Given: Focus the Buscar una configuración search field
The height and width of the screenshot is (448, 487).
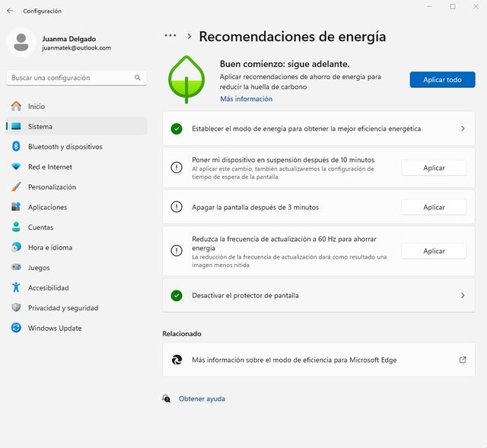Looking at the screenshot, I should pyautogui.click(x=68, y=78).
